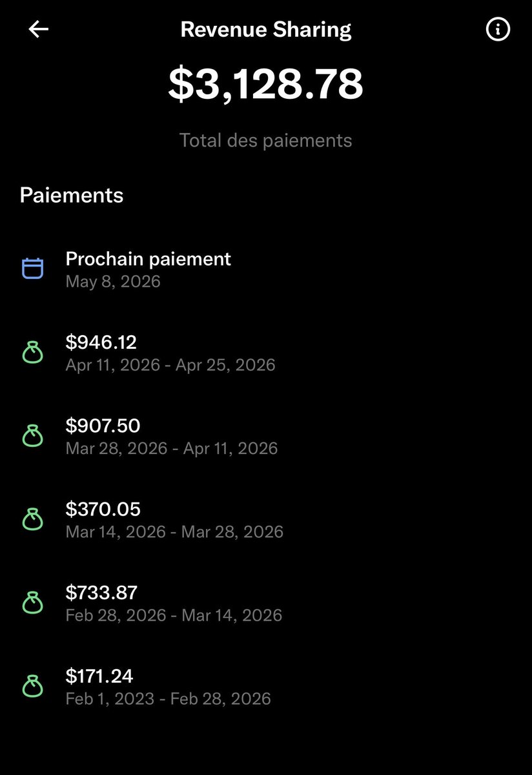This screenshot has width=532, height=775.
Task: Tap the Revenue Sharing title
Action: pos(266,30)
